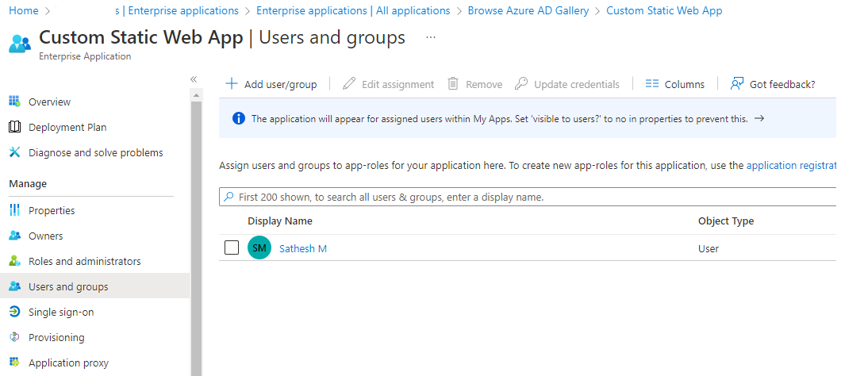Viewport: 868px width, 376px height.
Task: Click the Single sign-on arrow icon
Action: [14, 312]
